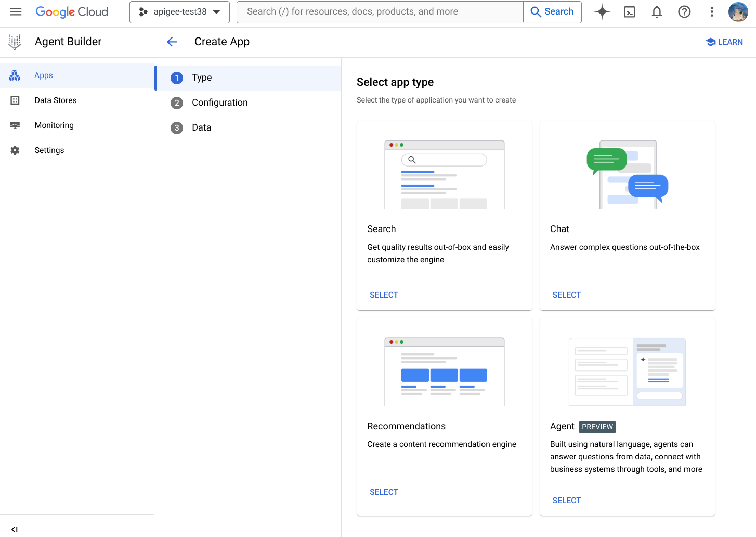The height and width of the screenshot is (537, 756).
Task: Click the step 1 number badge
Action: [177, 78]
